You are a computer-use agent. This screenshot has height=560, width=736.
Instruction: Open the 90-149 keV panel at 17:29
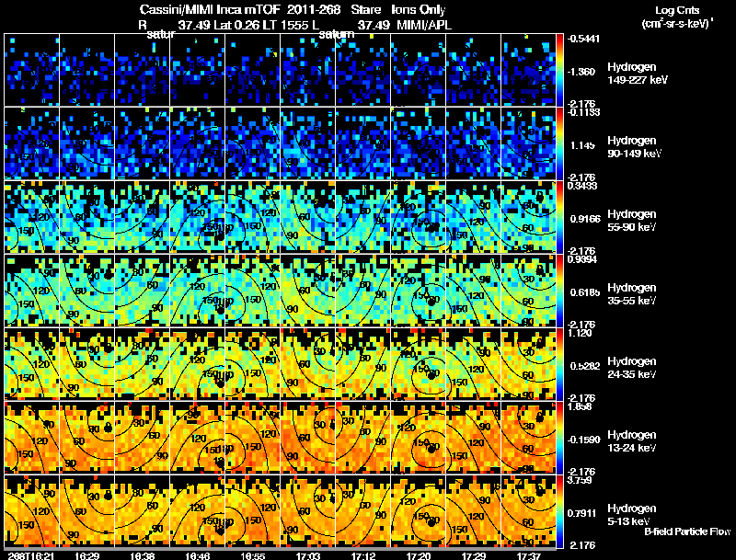474,143
